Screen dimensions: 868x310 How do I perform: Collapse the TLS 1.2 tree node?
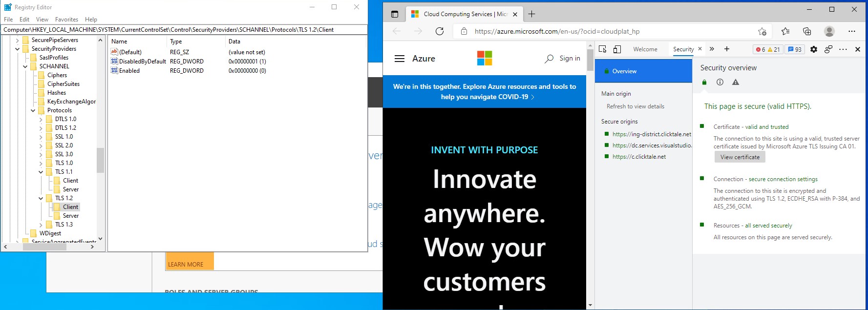pyautogui.click(x=41, y=198)
